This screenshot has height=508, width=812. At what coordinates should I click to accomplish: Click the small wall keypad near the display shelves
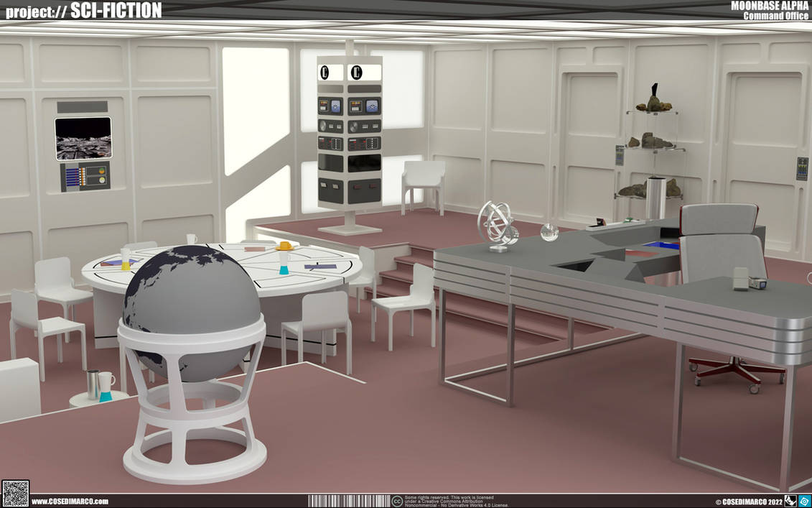(x=618, y=154)
